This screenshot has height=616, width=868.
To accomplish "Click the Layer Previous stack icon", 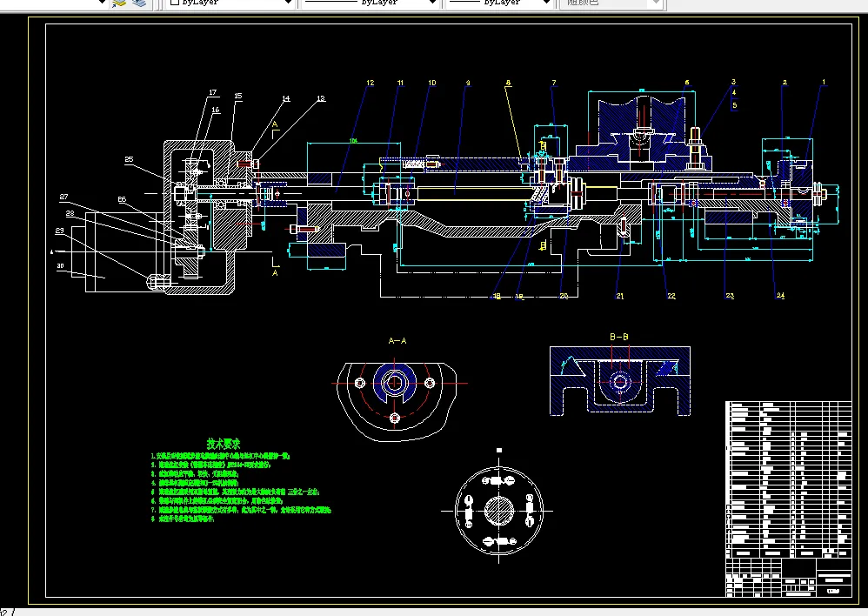I will pyautogui.click(x=119, y=3).
